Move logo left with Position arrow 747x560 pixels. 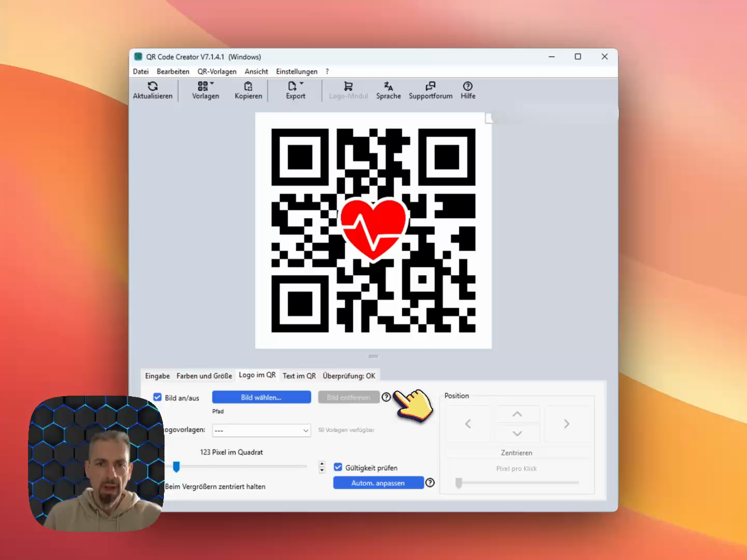pyautogui.click(x=468, y=424)
